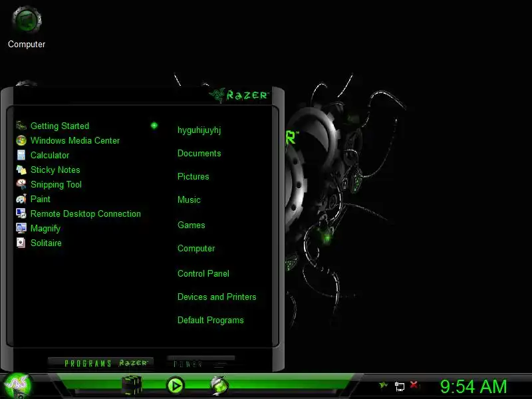
Task: Open the hyguhijuyhj user folder
Action: [199, 130]
